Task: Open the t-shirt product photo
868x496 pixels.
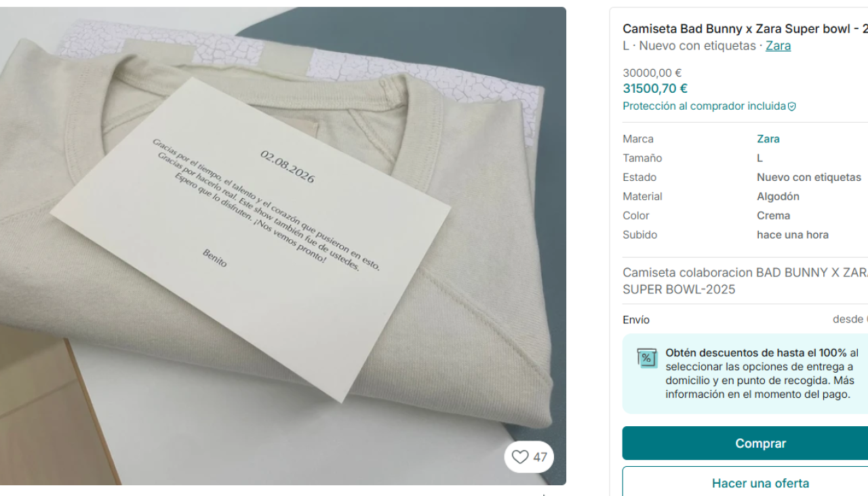Action: pos(283,245)
